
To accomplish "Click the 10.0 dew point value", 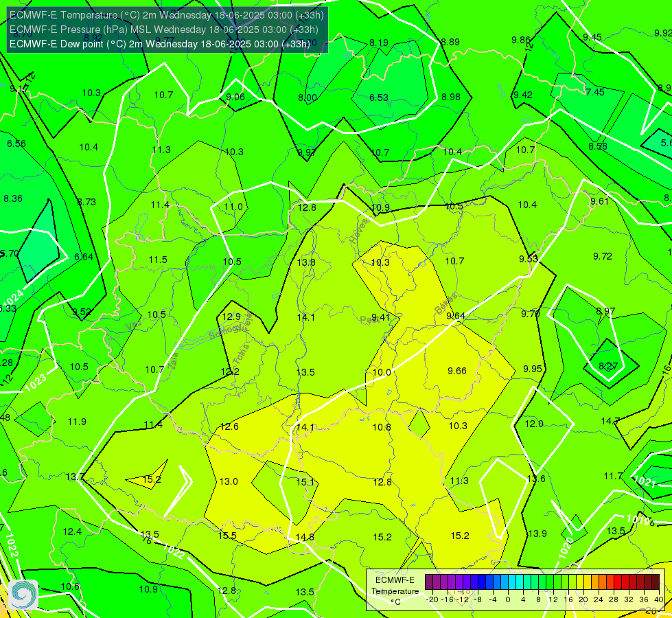I will tap(382, 372).
